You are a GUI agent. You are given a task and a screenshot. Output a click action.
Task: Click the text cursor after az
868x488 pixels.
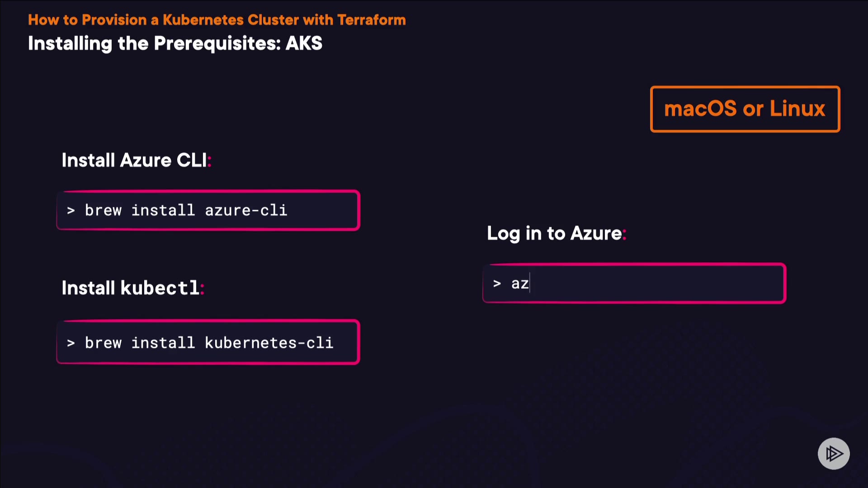coord(530,283)
